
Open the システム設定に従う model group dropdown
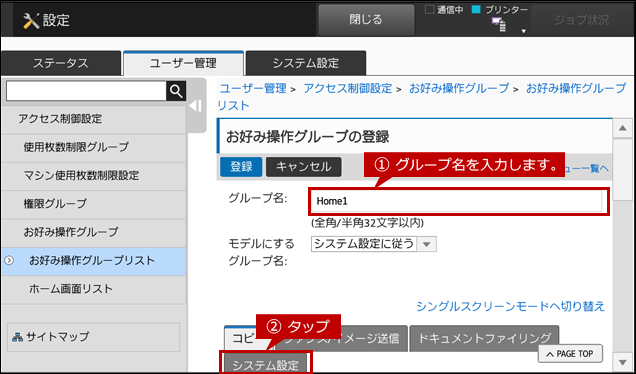tap(374, 244)
